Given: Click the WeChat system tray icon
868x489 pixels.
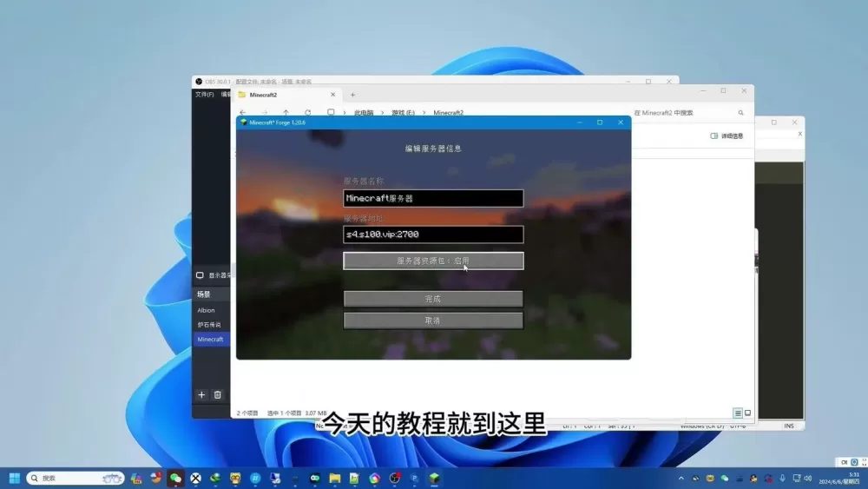Looking at the screenshot, I should (x=724, y=478).
